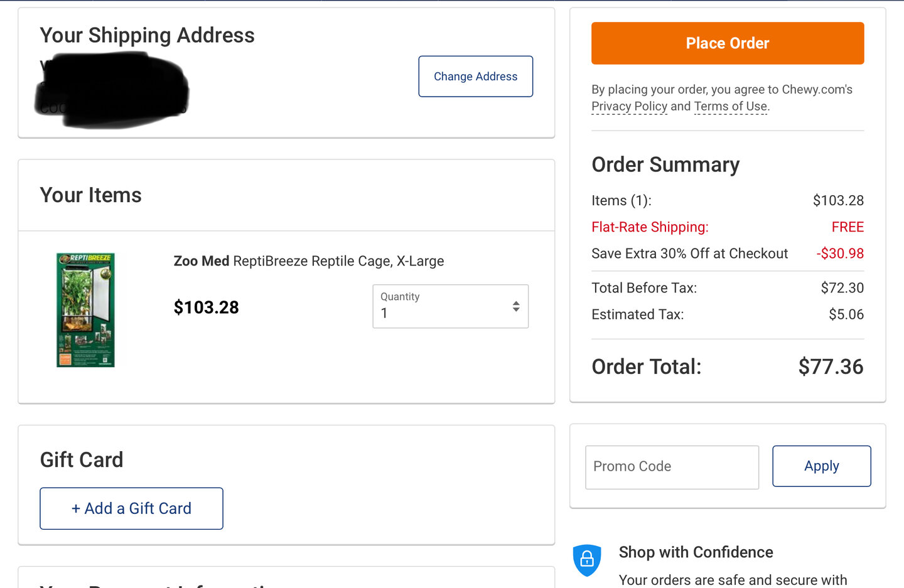The width and height of the screenshot is (904, 588).
Task: Click the ReptiBreeze cage product image
Action: pos(86,310)
